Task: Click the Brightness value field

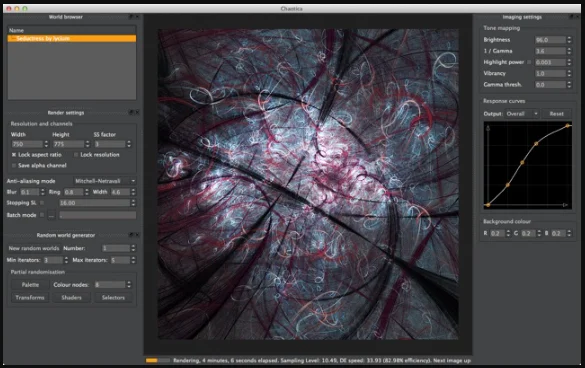Action: tap(550, 40)
